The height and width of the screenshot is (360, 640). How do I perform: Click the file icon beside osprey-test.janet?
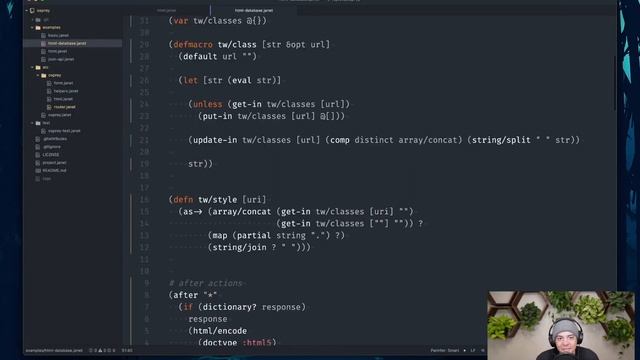(43, 131)
